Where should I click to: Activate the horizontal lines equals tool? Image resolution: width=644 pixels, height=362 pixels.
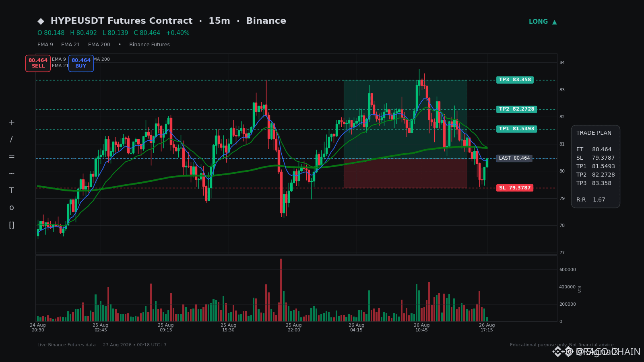(12, 156)
